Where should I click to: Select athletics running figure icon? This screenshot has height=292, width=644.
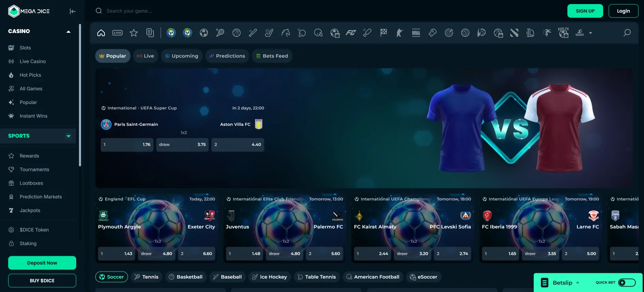coord(547,33)
